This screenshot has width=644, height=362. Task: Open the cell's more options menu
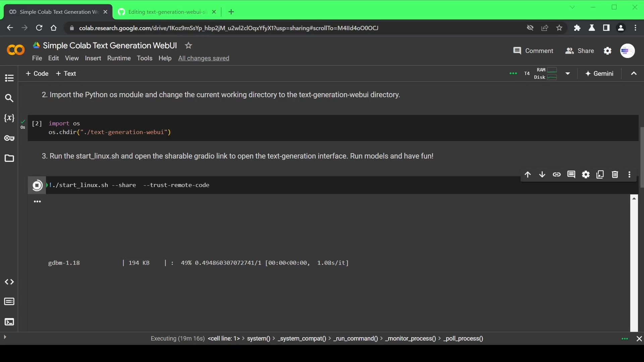tap(629, 175)
